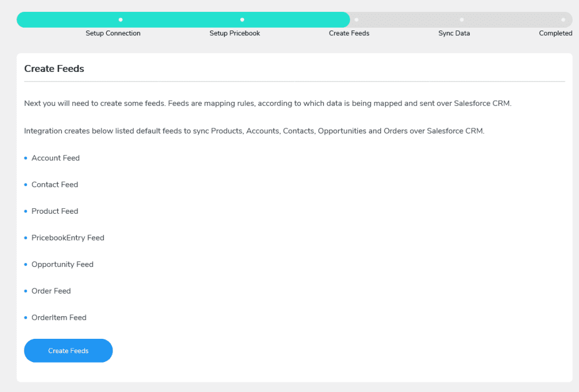Viewport: 579px width, 392px height.
Task: Select the PricebookEntry Feed list item
Action: click(67, 238)
